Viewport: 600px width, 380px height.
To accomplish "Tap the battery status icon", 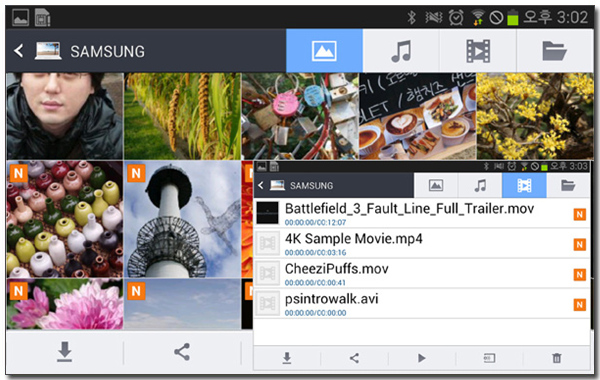I will coord(512,18).
